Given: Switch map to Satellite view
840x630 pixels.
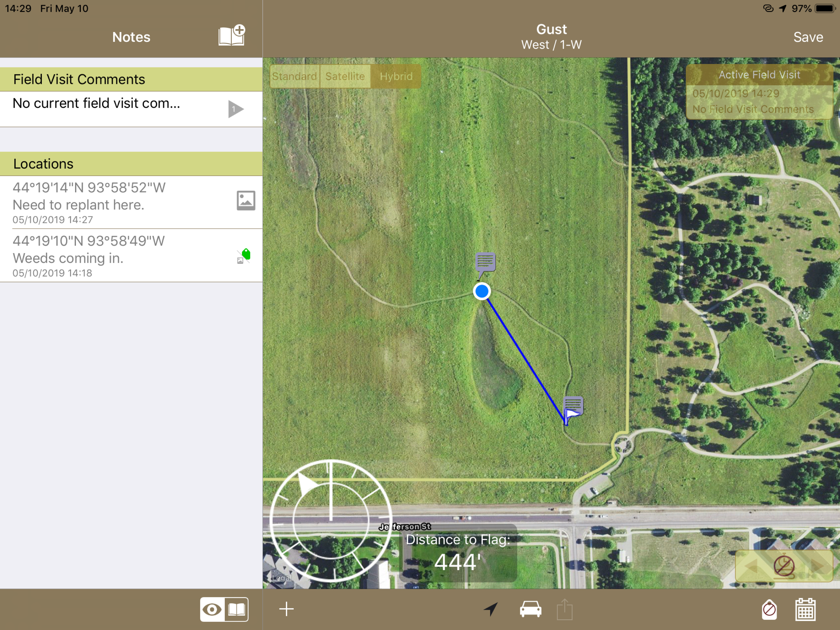Looking at the screenshot, I should coord(345,76).
